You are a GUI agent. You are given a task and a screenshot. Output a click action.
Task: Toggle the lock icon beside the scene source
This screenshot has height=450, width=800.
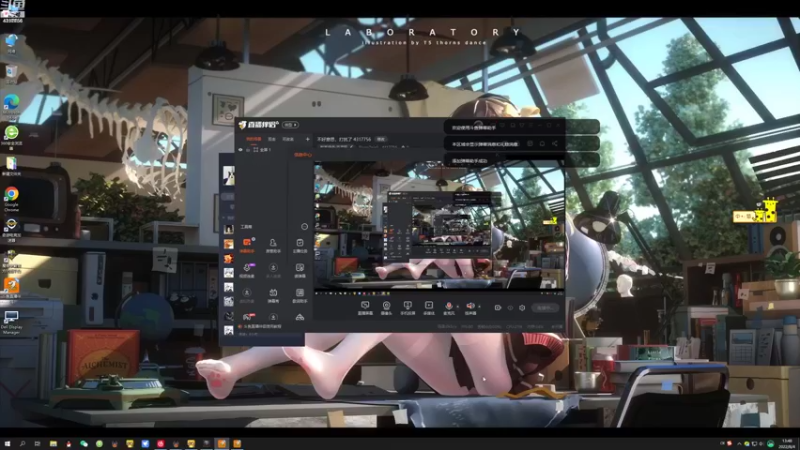point(248,150)
